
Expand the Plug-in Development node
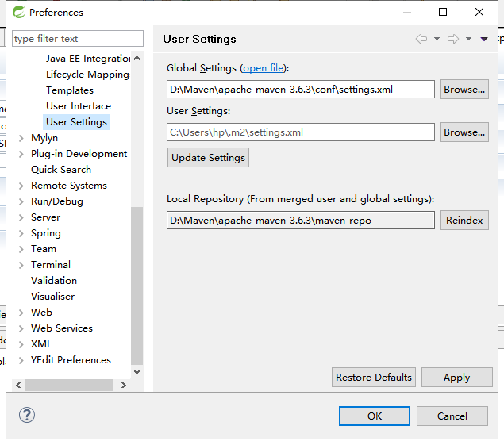click(x=21, y=154)
